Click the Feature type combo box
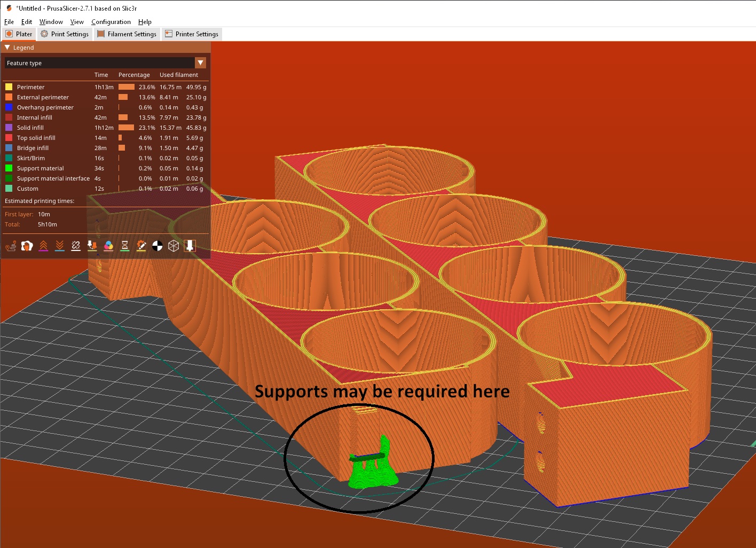The image size is (756, 548). pyautogui.click(x=100, y=63)
